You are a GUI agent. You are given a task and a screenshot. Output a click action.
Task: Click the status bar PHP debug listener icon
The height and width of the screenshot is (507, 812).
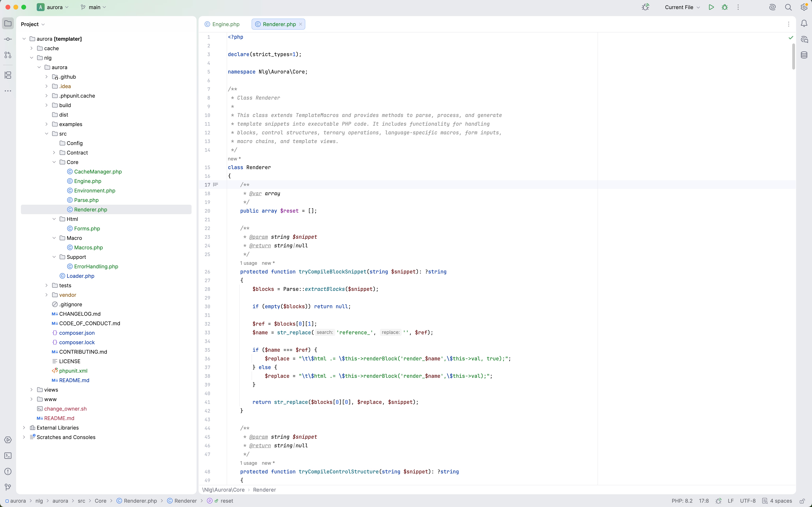coord(718,501)
